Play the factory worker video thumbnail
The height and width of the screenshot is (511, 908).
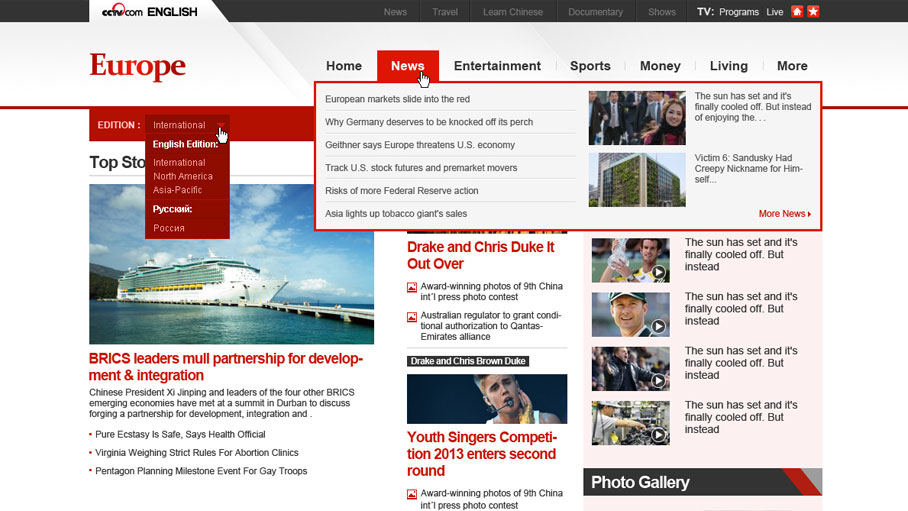pyautogui.click(x=631, y=423)
